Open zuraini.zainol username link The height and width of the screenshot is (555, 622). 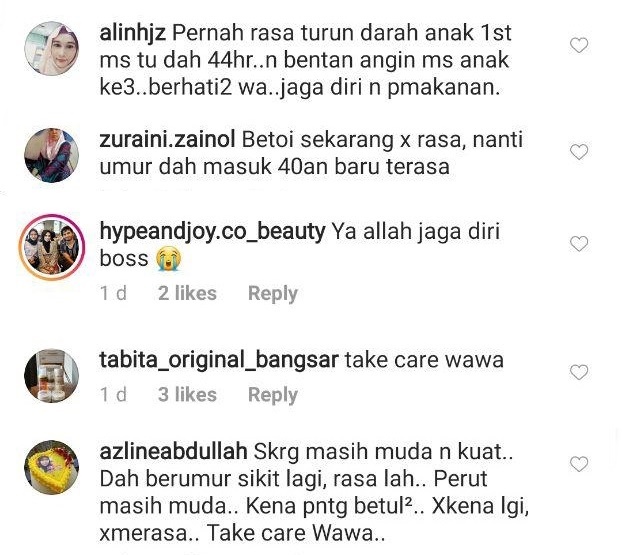point(167,140)
